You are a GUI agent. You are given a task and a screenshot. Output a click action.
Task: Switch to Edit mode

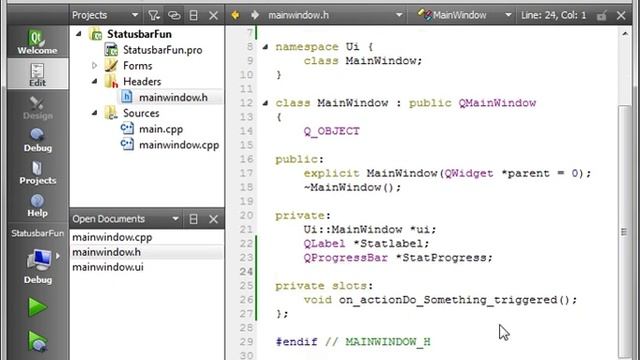(37, 74)
